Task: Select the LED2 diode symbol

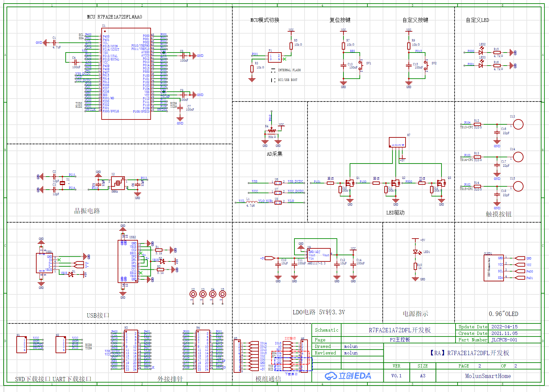Action: point(481,52)
